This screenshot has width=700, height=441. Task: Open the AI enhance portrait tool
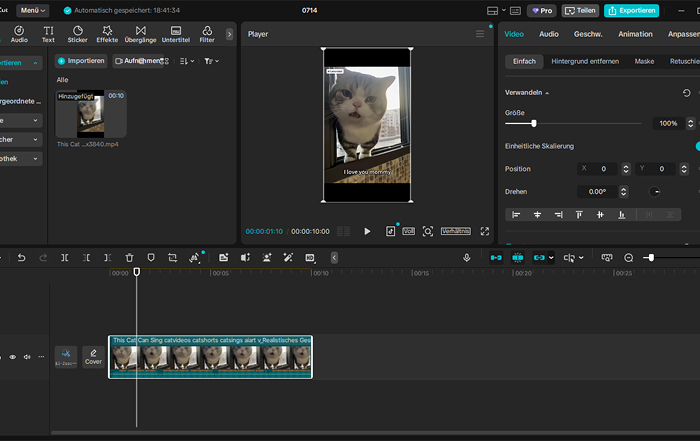point(267,258)
